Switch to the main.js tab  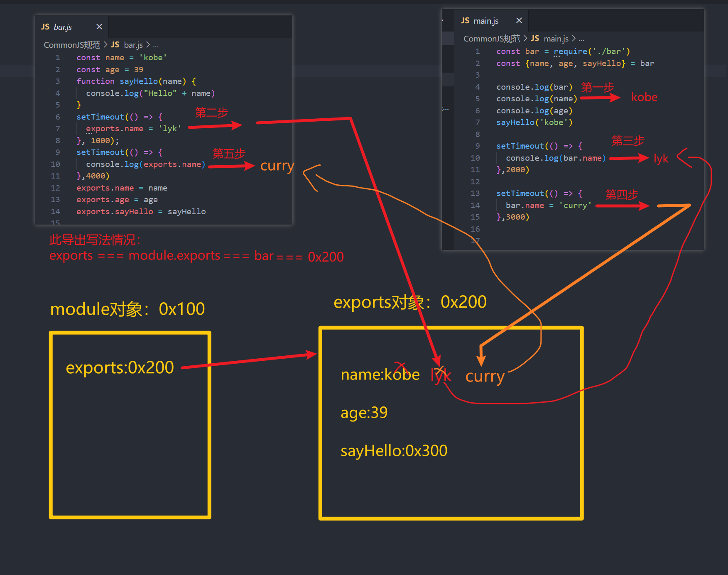[486, 21]
